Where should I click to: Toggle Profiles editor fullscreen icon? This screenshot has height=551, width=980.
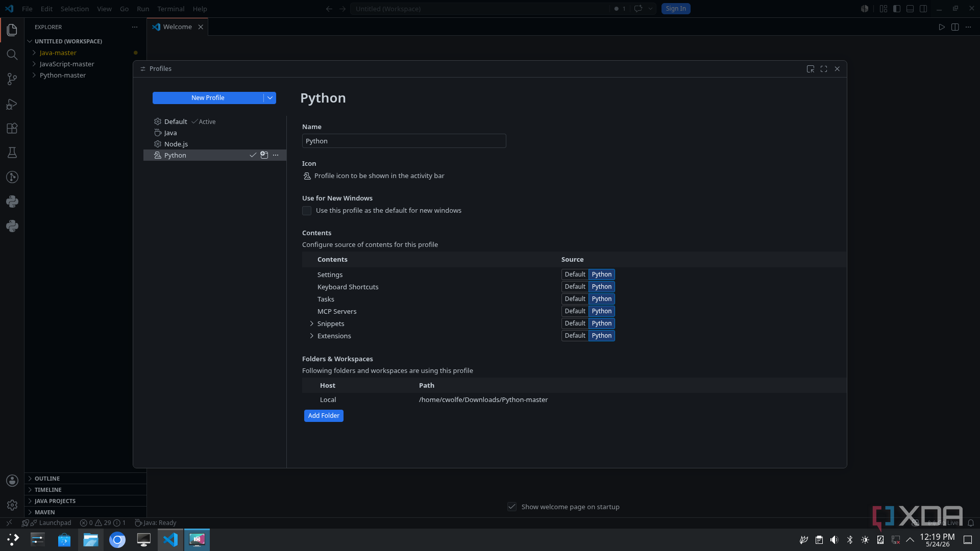[824, 69]
